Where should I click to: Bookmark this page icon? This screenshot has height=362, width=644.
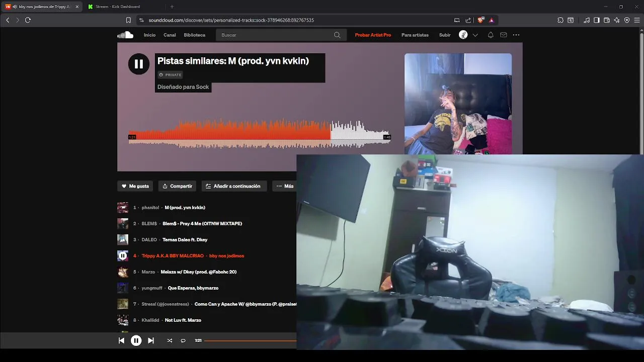128,20
